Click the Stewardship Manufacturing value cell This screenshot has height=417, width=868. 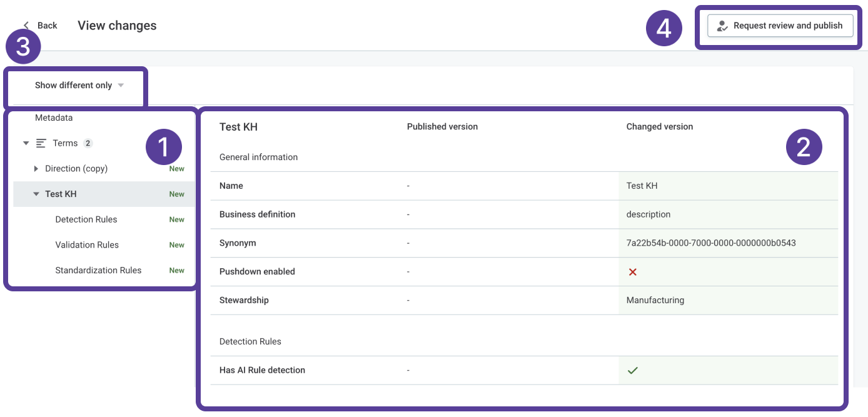(x=655, y=300)
